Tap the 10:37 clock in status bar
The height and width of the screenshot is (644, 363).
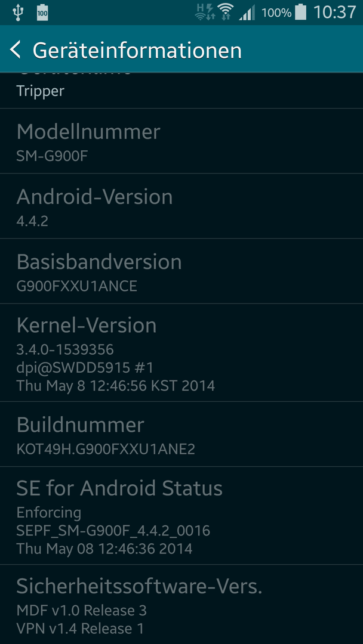[x=334, y=12]
